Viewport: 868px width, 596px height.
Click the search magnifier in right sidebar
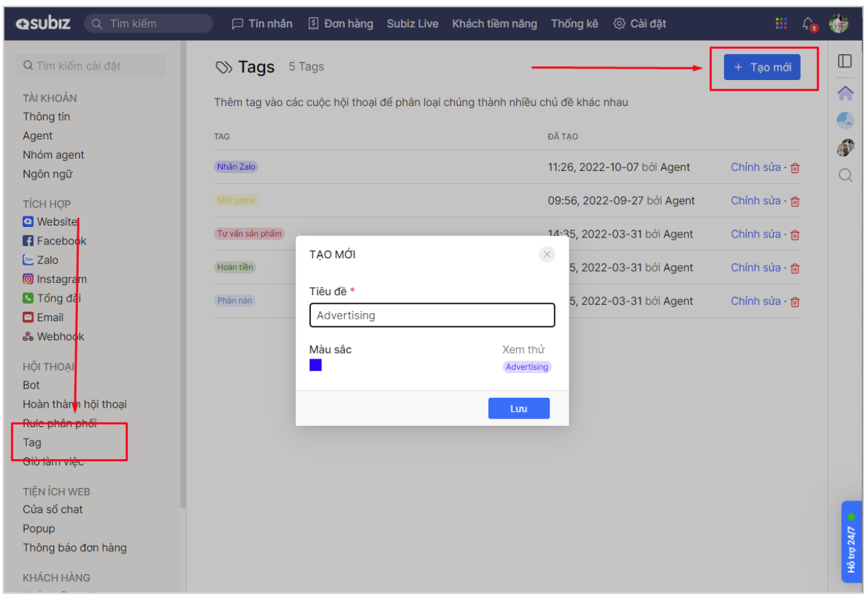coord(845,176)
